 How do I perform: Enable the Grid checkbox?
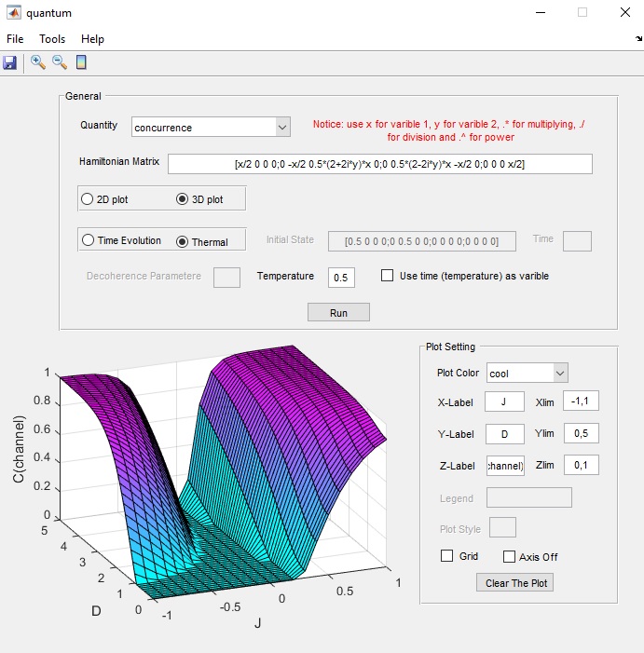coord(446,556)
